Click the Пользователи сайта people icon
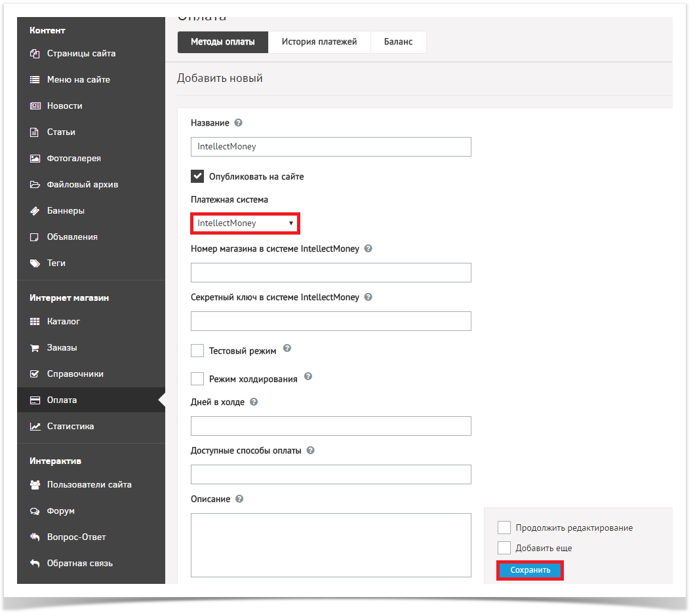695x616 pixels. tap(35, 485)
